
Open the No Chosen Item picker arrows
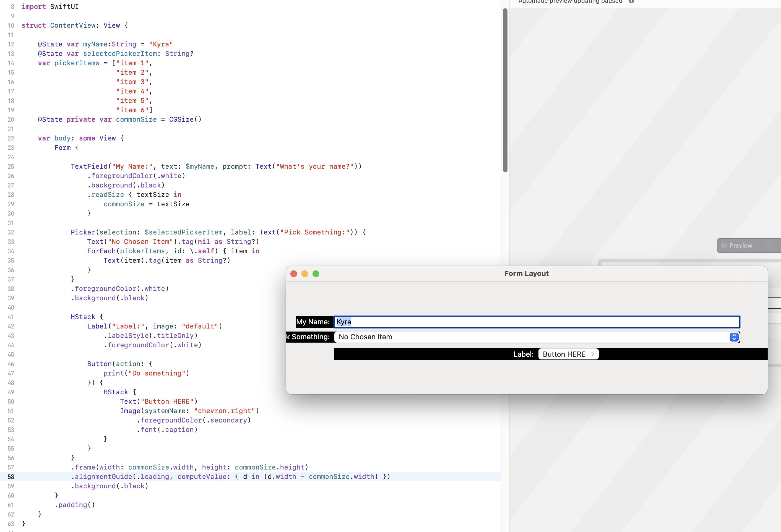pyautogui.click(x=734, y=337)
